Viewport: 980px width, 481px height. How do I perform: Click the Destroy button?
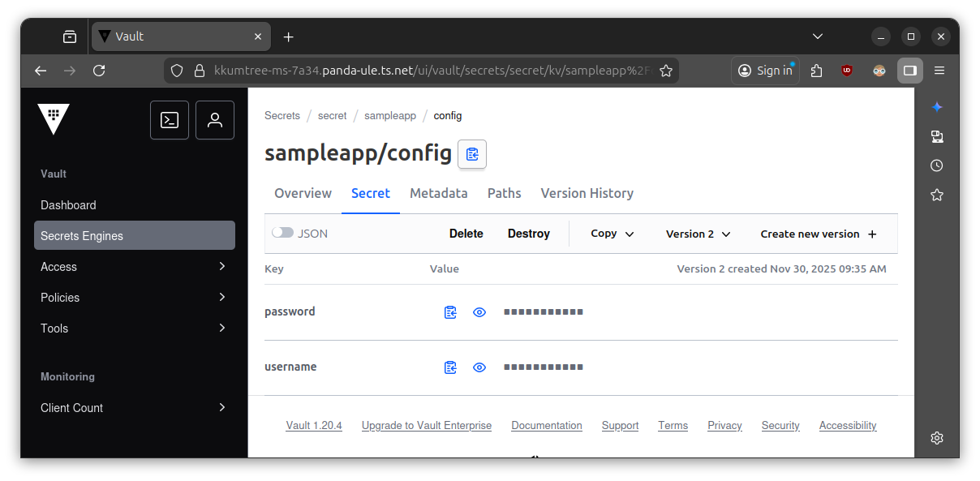pos(529,234)
